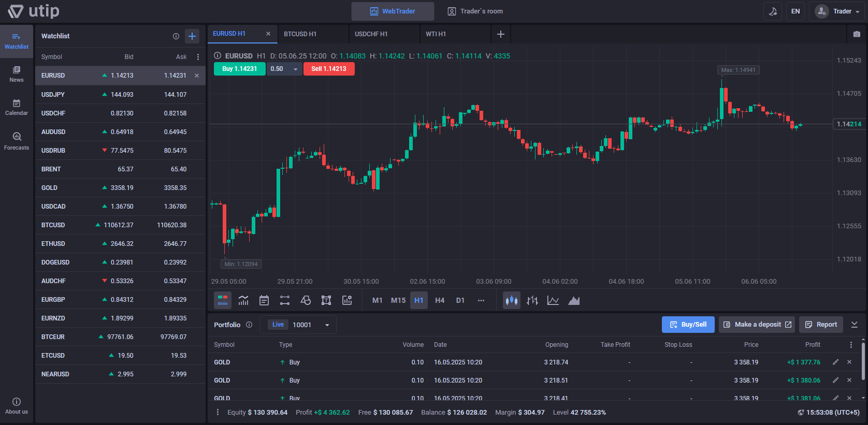
Task: Open the account 10001 dropdown
Action: coord(298,325)
